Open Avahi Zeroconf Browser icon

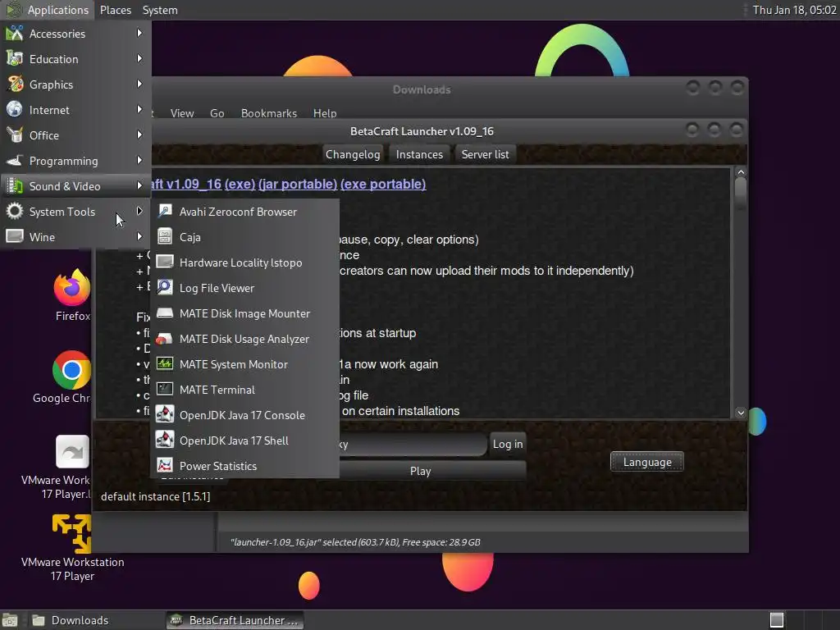click(x=164, y=211)
